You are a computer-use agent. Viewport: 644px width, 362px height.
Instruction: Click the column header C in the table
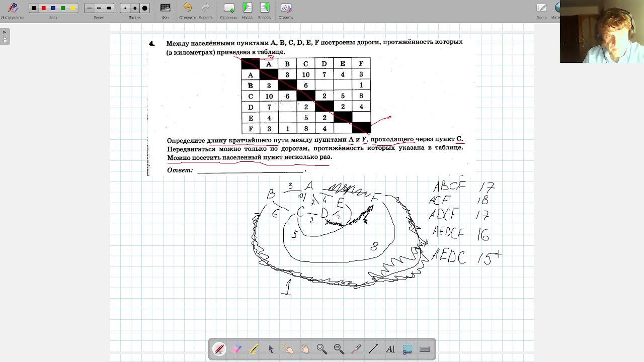(305, 64)
